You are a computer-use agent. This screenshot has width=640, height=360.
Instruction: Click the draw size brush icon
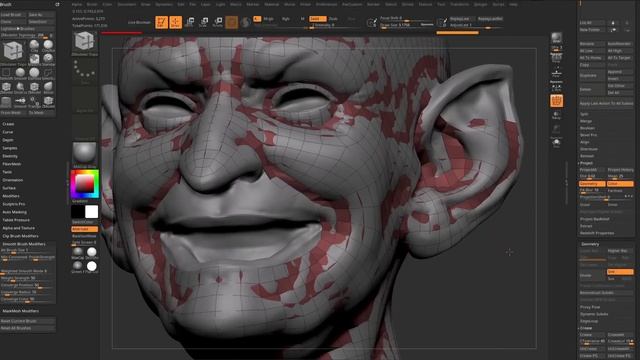[372, 22]
